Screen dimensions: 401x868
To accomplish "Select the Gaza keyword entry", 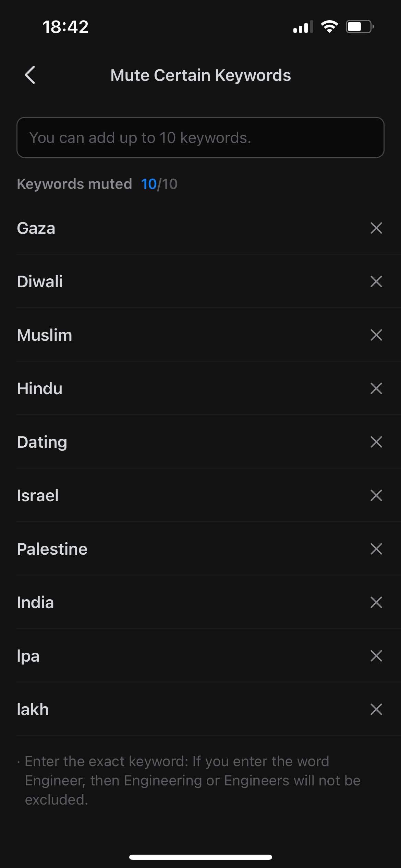I will point(36,228).
